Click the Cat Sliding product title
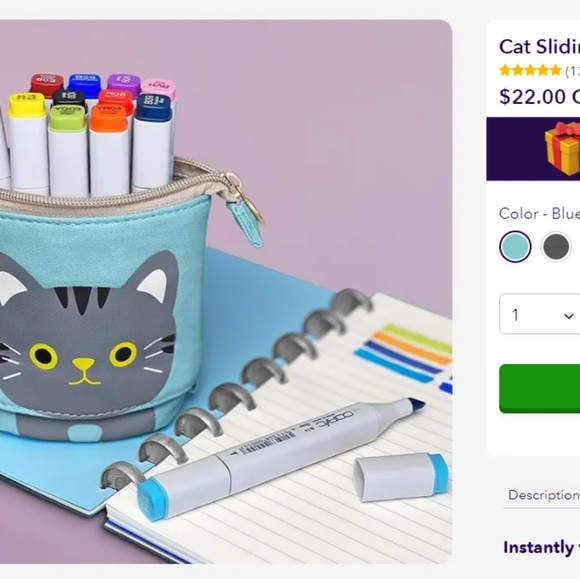The height and width of the screenshot is (579, 580). pos(540,47)
